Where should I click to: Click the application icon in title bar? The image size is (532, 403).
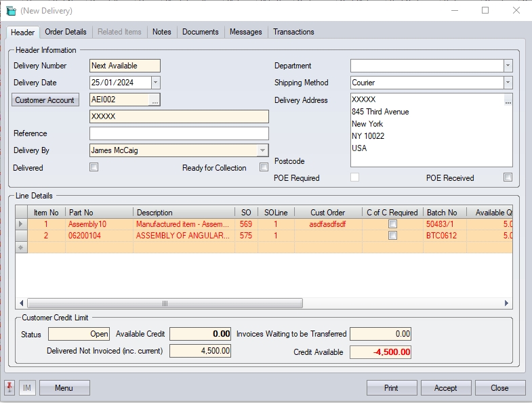pos(11,11)
